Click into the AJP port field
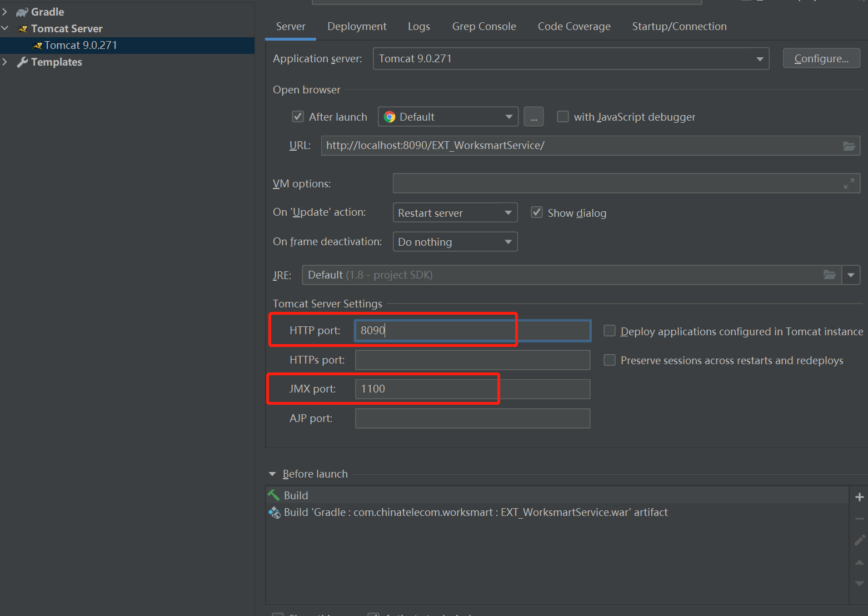Viewport: 868px width, 616px height. tap(472, 418)
